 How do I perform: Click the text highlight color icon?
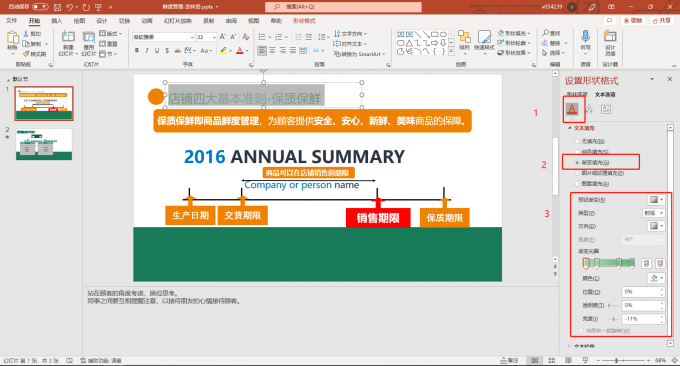click(x=223, y=51)
